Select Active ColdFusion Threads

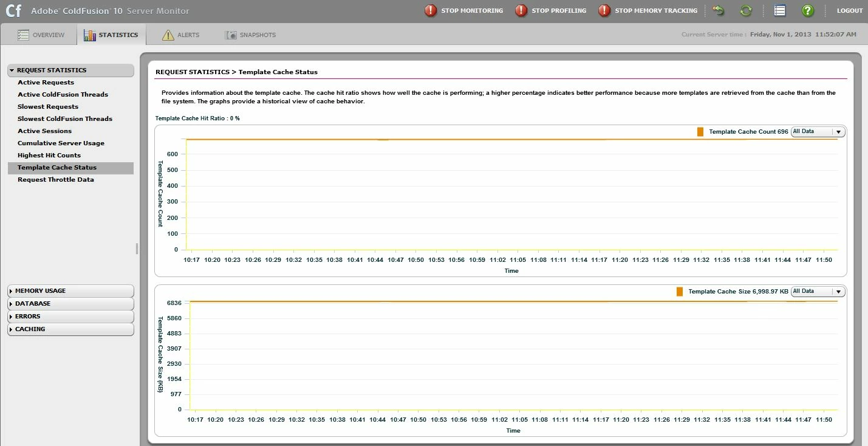pyautogui.click(x=70, y=95)
